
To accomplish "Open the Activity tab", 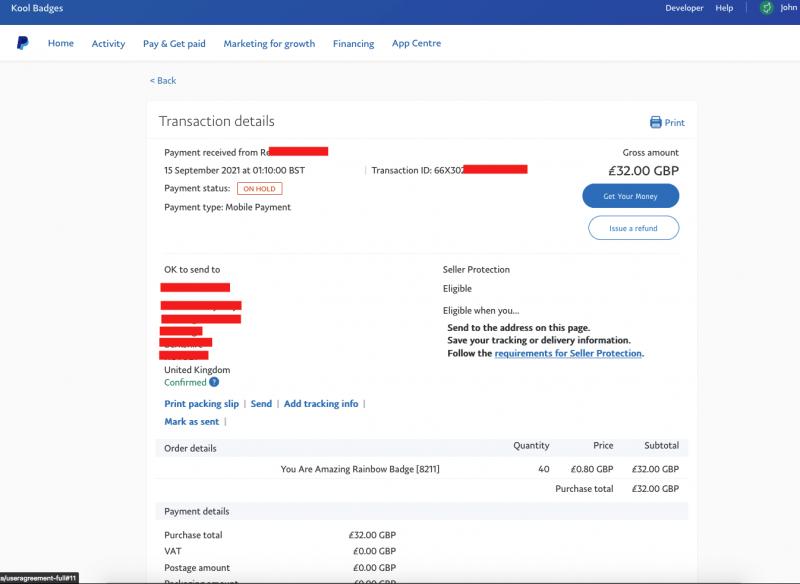I will (108, 43).
